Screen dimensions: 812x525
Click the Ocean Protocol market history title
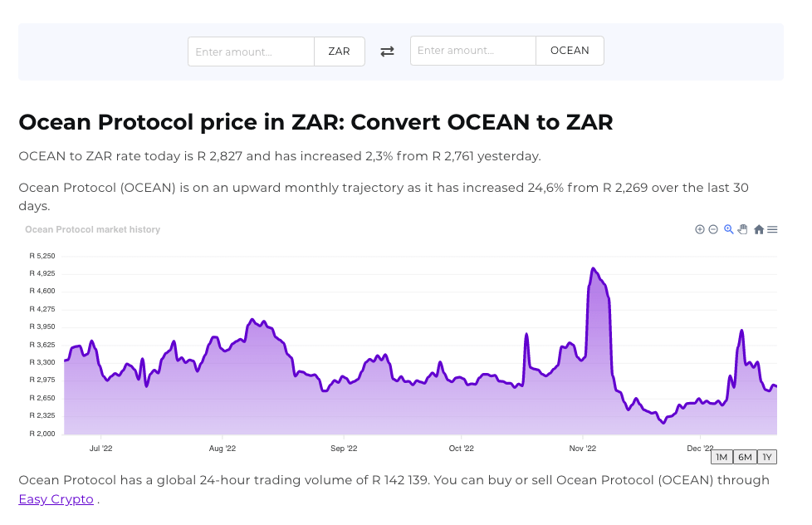point(93,229)
